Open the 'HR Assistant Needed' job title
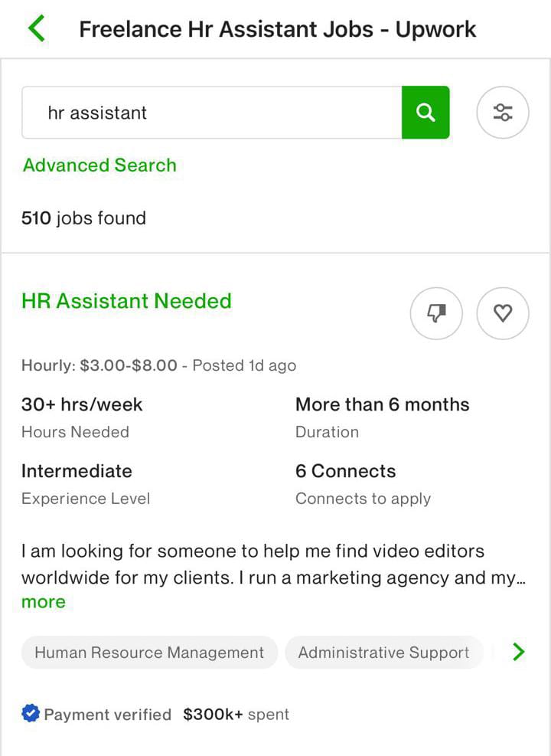Viewport: 551px width, 756px height. click(x=126, y=301)
